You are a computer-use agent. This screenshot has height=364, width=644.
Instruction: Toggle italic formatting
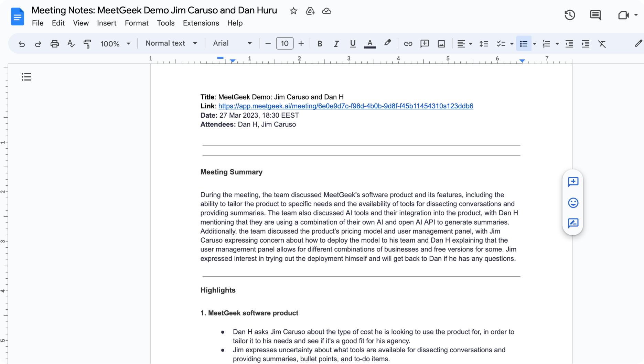(x=336, y=44)
